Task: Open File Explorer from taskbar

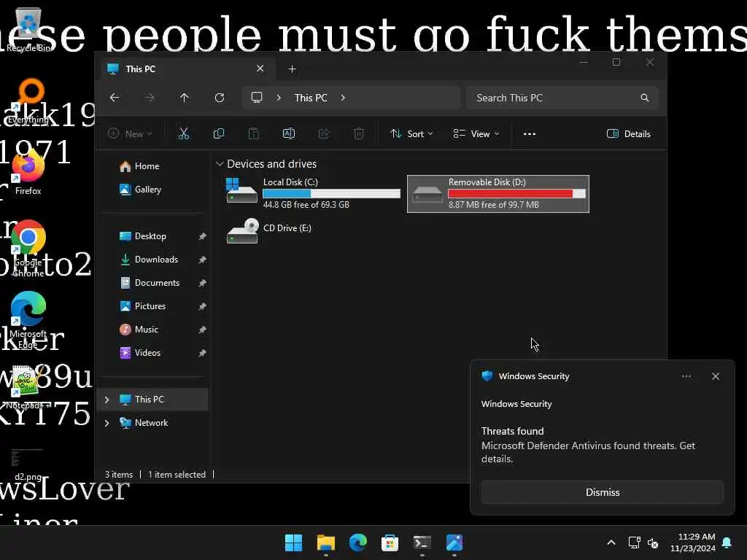Action: (x=326, y=542)
